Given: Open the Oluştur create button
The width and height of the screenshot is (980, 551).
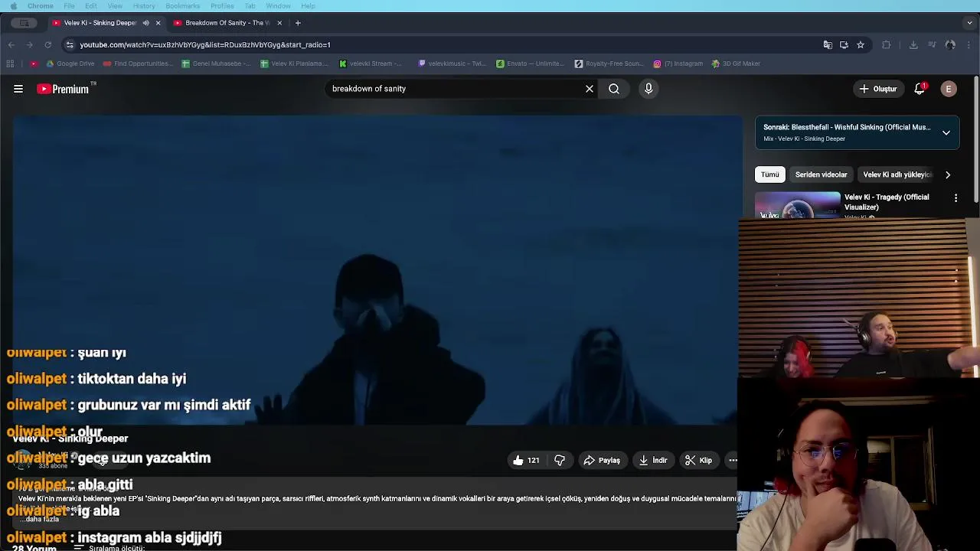Looking at the screenshot, I should pyautogui.click(x=877, y=89).
